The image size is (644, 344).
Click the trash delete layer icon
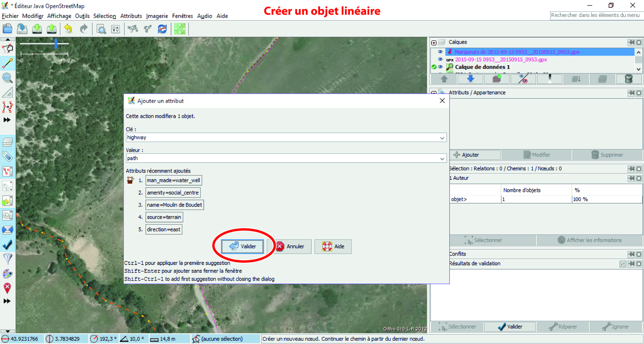[x=628, y=79]
